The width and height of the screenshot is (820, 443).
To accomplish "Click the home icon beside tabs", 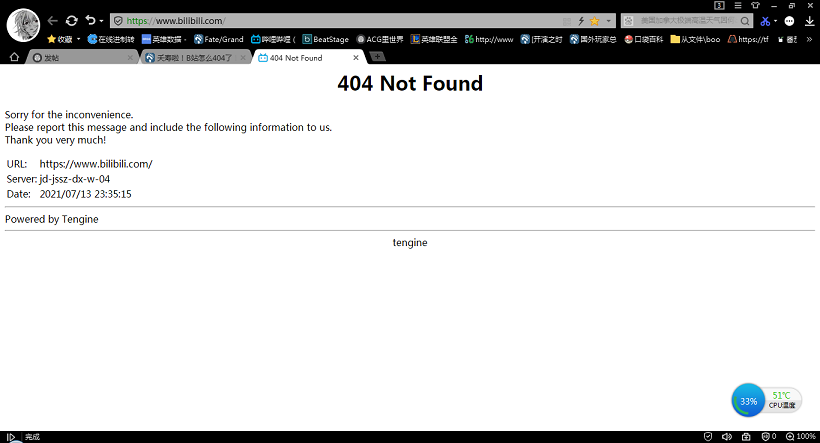I will point(14,57).
